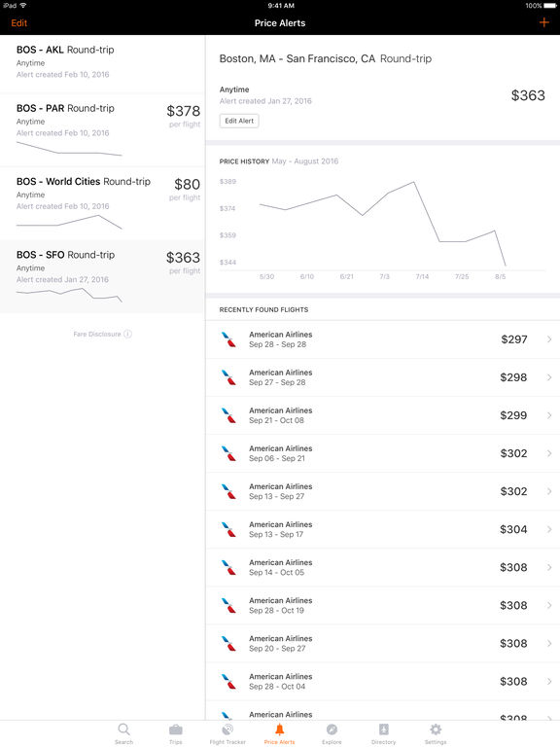Select the BOS - AKL Round-trip alert
The width and height of the screenshot is (560, 747).
(102, 64)
